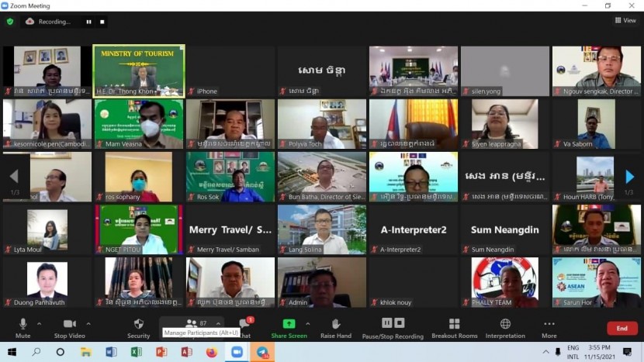Viewport: 644px width, 362px height.
Task: Pause recording with top-left pause icon
Action: [x=88, y=22]
